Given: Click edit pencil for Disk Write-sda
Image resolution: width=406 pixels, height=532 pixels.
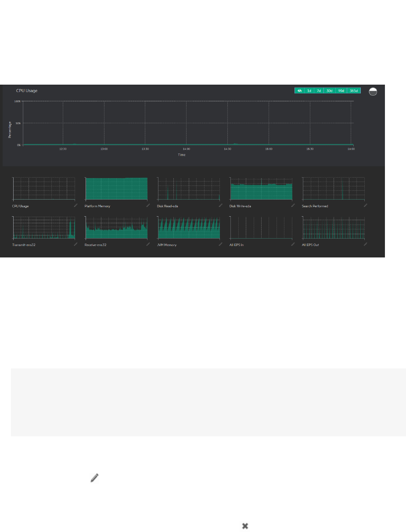Looking at the screenshot, I should 293,205.
